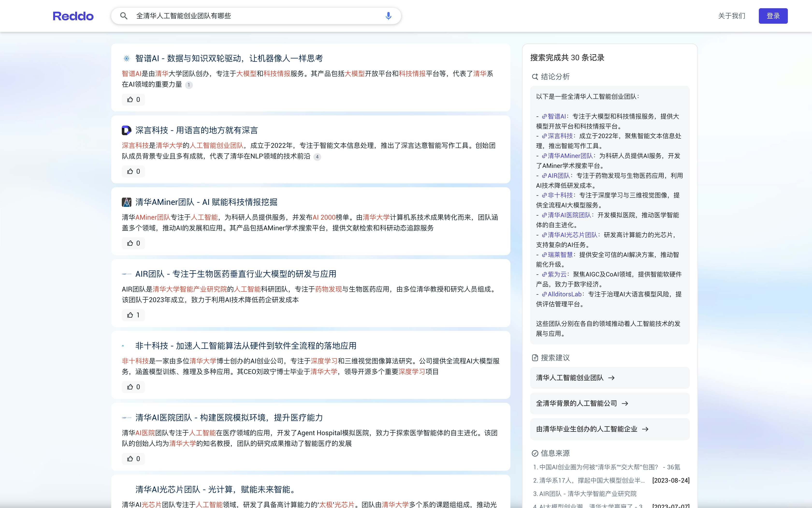812x508 pixels.
Task: Click arrow beside 由清华毕业生创办的人工智能企业 suggestion
Action: pyautogui.click(x=645, y=429)
